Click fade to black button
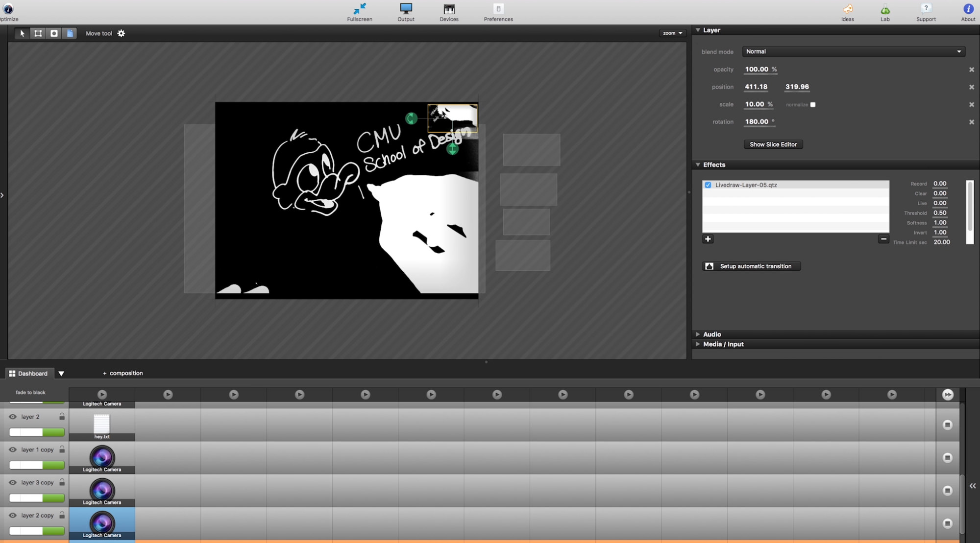980x543 pixels. click(30, 393)
